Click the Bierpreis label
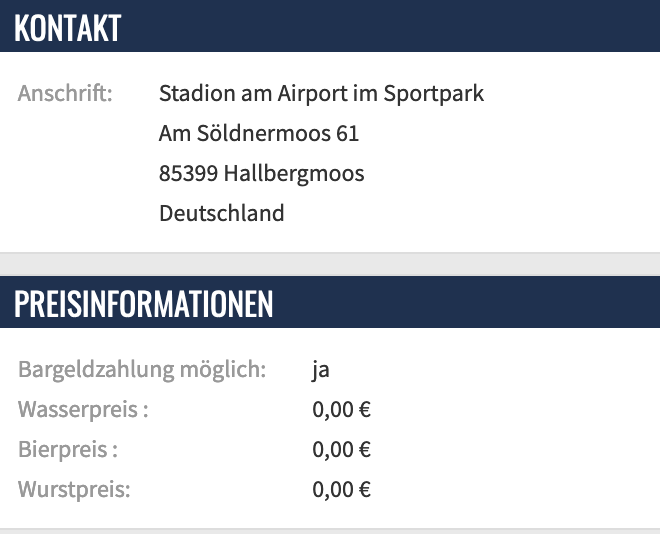The height and width of the screenshot is (534, 660). (x=68, y=450)
